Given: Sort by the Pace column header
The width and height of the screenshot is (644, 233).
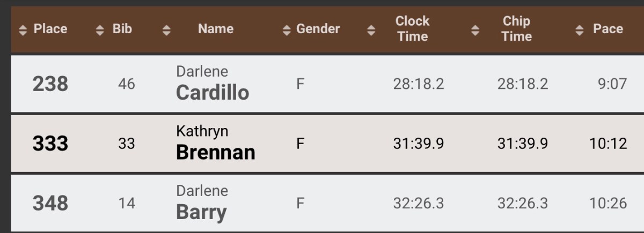Looking at the screenshot, I should pos(608,29).
